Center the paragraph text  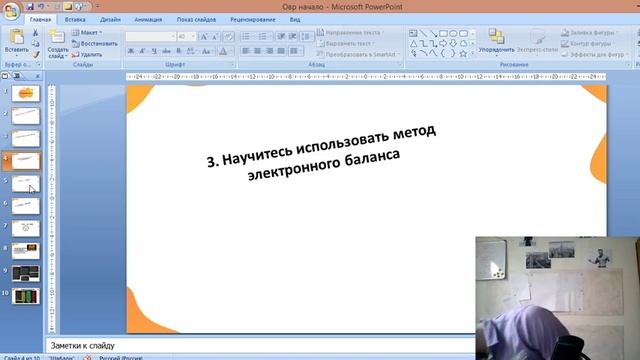tap(257, 51)
